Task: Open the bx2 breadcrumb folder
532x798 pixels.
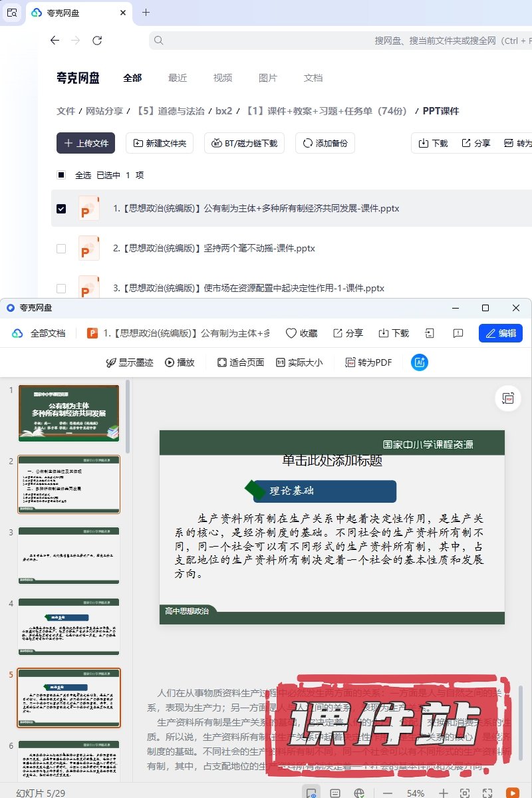Action: tap(223, 111)
